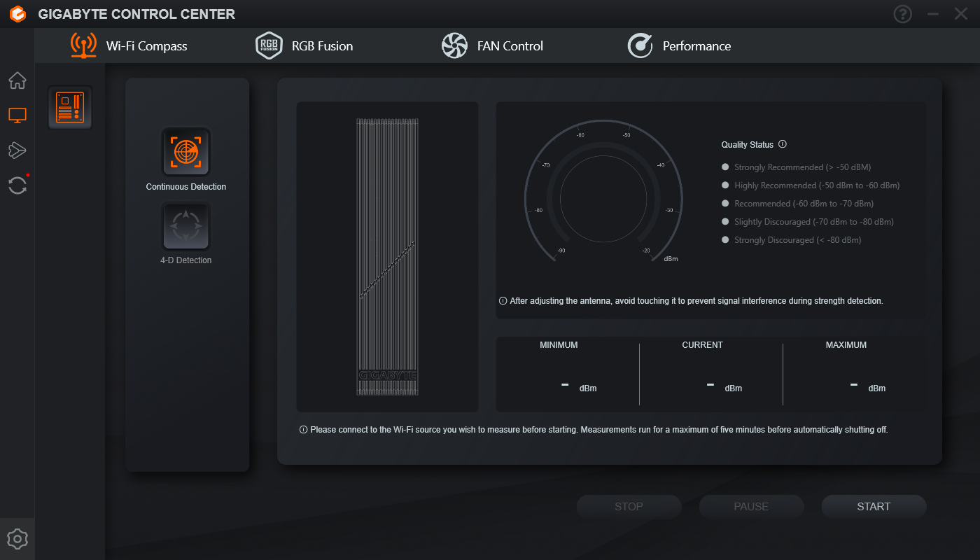
Task: Go to Home via sidebar house icon
Action: point(17,80)
